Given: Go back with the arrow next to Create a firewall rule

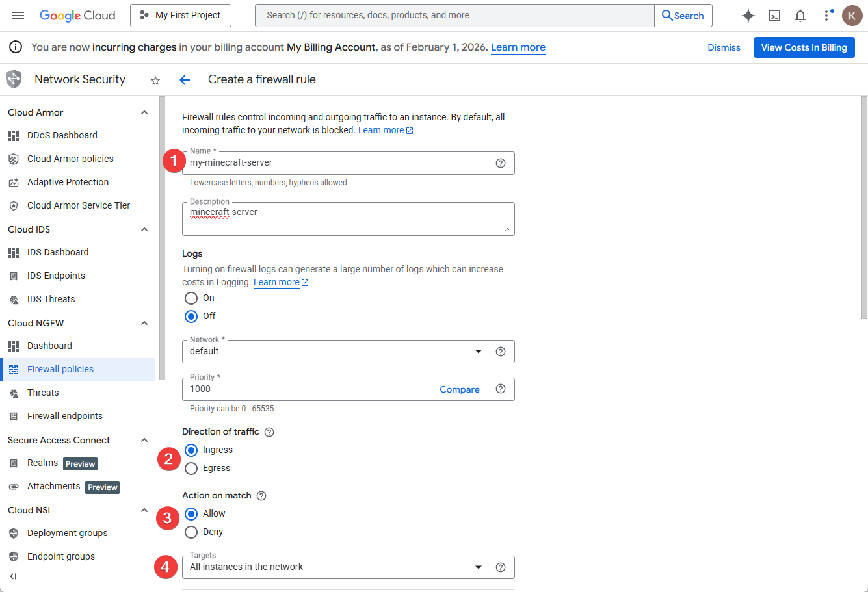Looking at the screenshot, I should coord(185,80).
